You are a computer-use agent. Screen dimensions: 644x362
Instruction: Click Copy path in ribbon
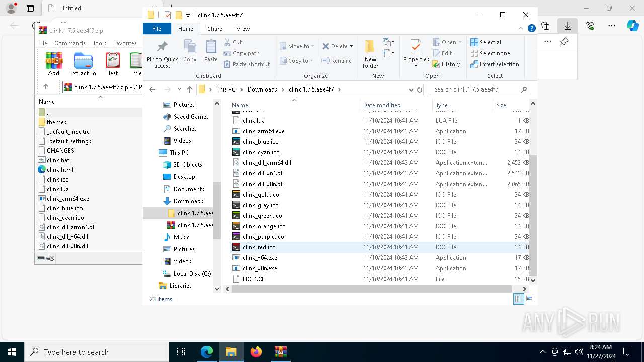tap(242, 53)
